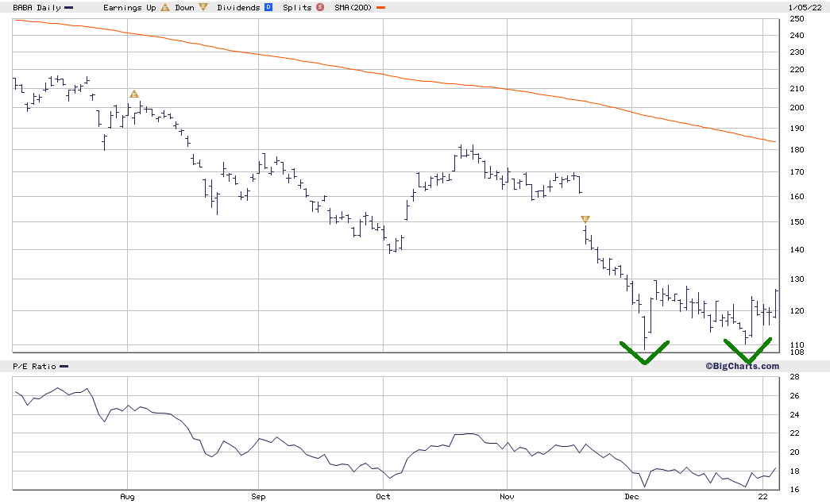Click the dark BABA Daily legend line swatch
This screenshot has height=504, width=830.
68,8
